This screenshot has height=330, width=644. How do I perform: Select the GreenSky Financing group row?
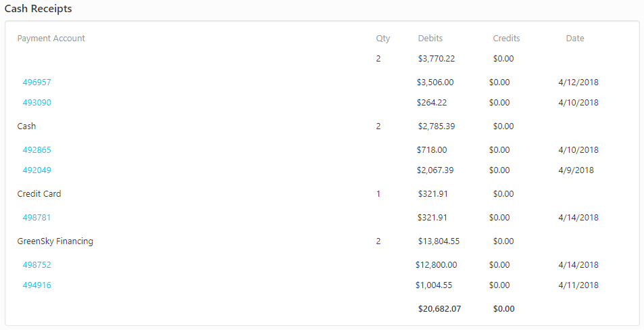[x=55, y=241]
